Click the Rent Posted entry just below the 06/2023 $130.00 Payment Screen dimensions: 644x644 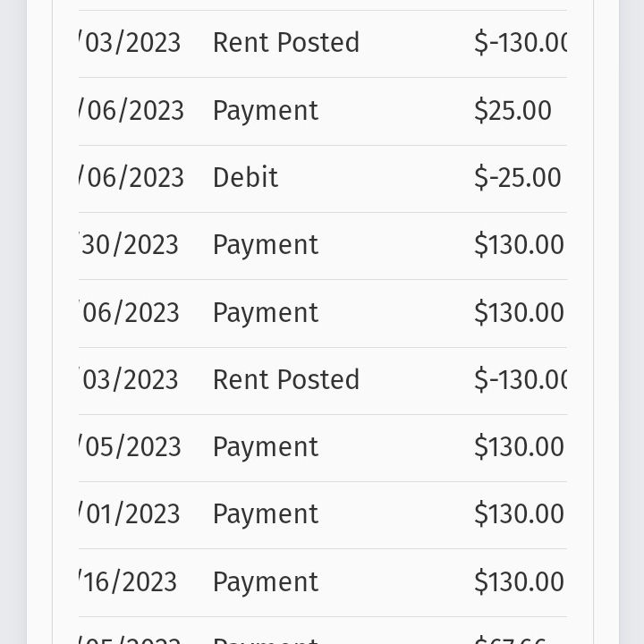click(x=286, y=379)
